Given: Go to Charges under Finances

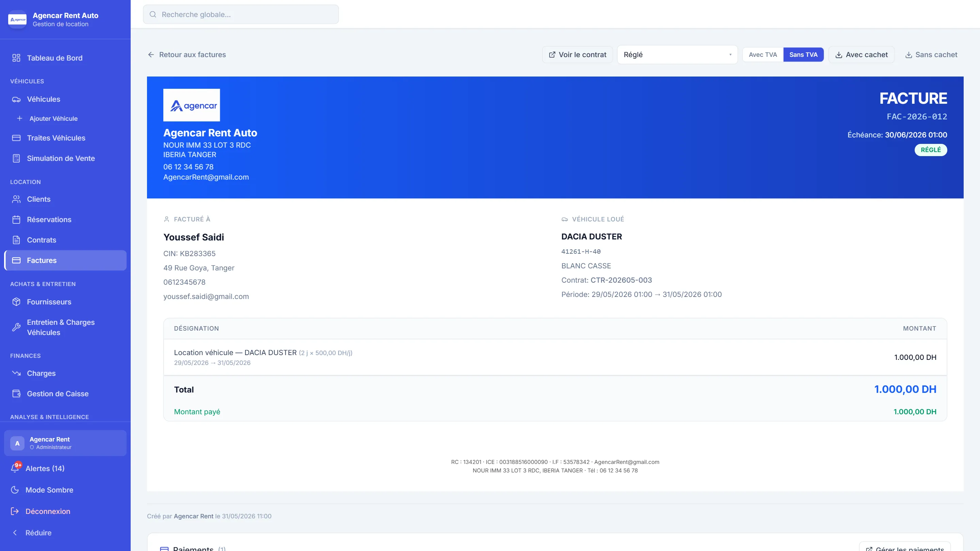Looking at the screenshot, I should (x=65, y=373).
